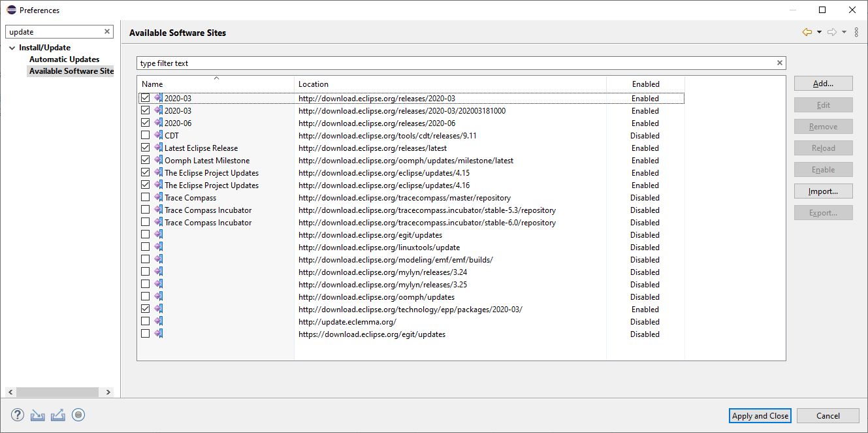
Task: Uncheck the Latest Eclipse Release checkbox
Action: tap(145, 148)
